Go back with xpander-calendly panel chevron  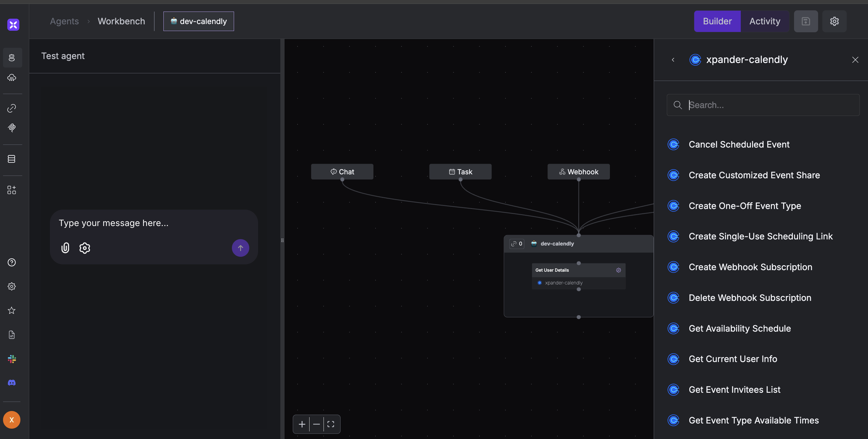tap(673, 60)
